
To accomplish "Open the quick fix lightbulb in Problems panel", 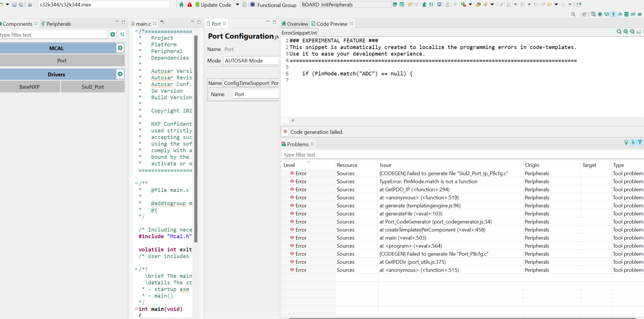I will [626, 142].
